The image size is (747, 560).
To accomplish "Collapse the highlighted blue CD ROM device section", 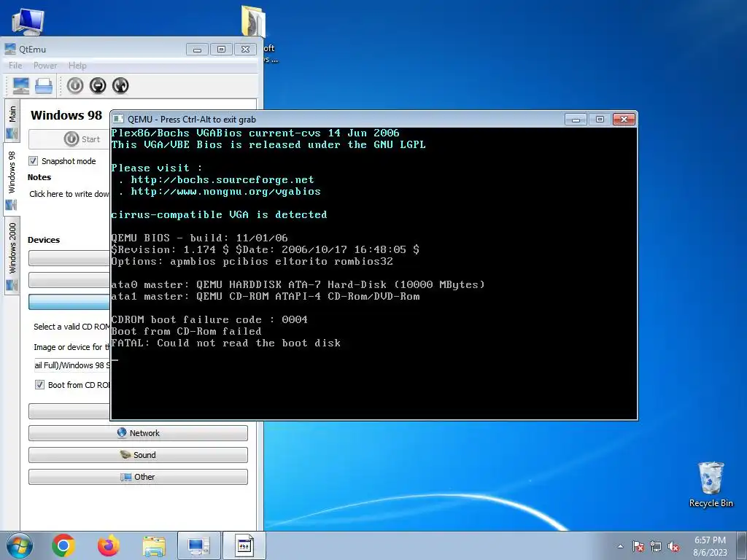I will click(x=69, y=302).
